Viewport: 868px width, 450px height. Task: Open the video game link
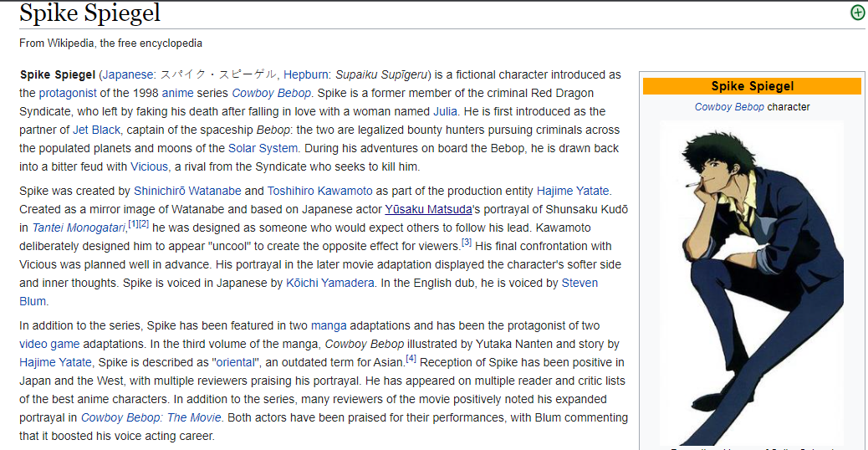point(49,344)
